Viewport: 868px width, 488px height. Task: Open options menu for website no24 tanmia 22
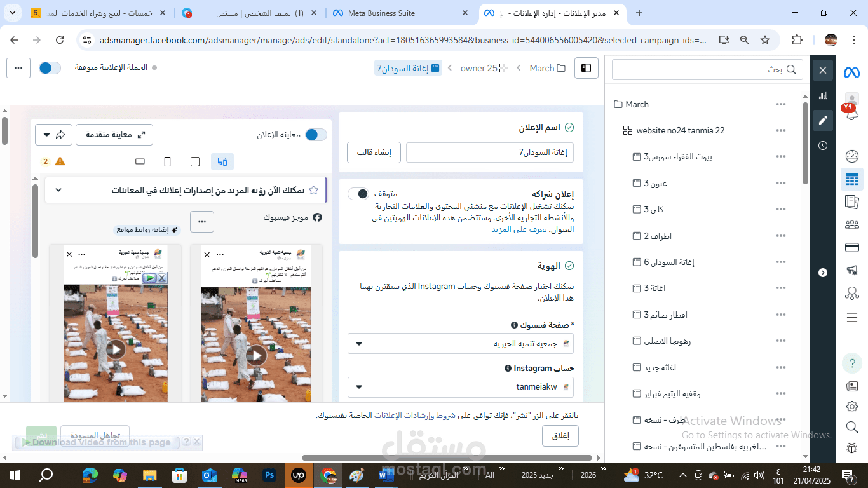tap(781, 130)
